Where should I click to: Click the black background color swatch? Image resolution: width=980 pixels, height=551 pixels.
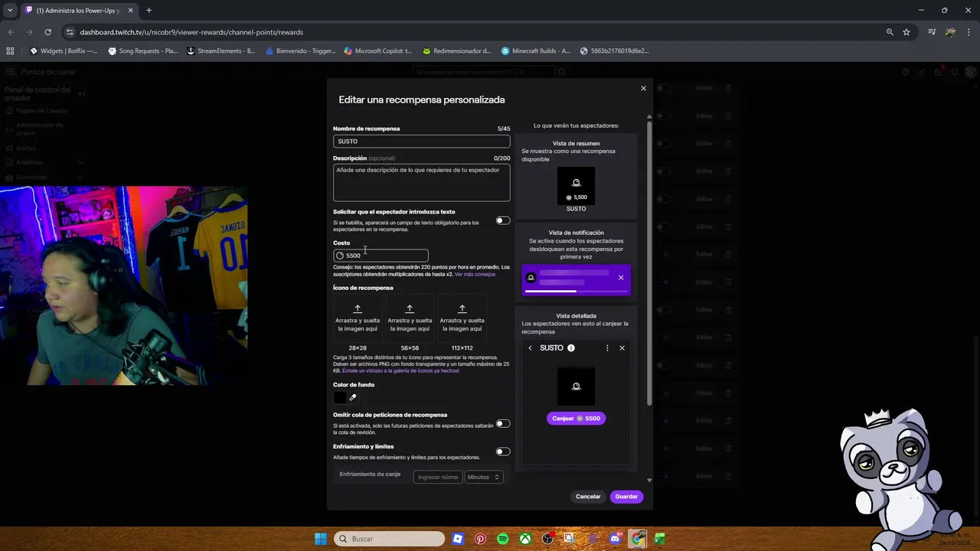(340, 397)
